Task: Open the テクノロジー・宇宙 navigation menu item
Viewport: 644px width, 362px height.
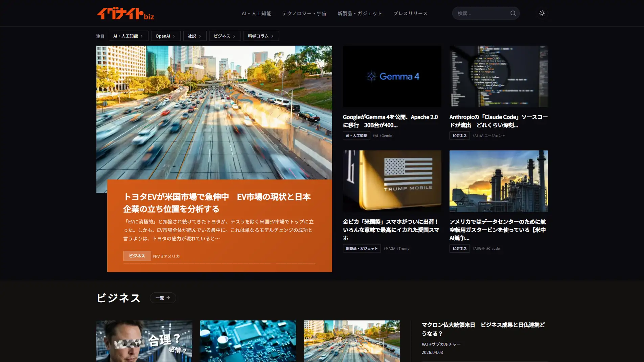Action: (x=304, y=13)
